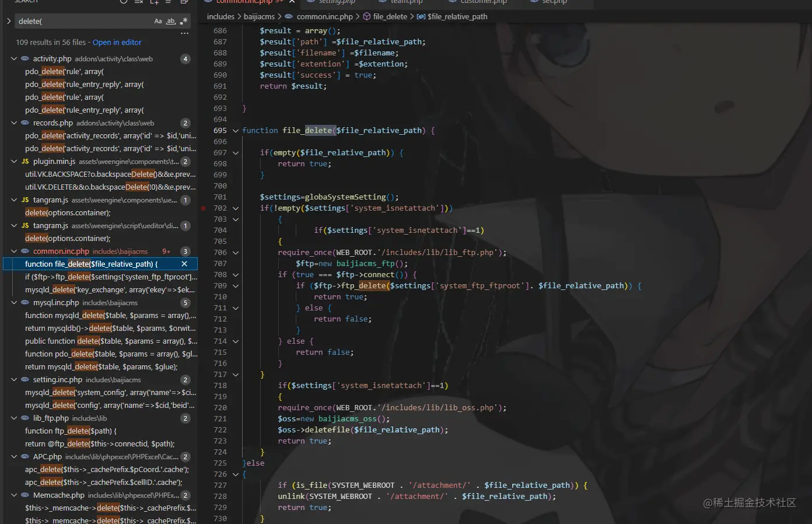This screenshot has height=524, width=812.
Task: Click line number 695 in the gutter
Action: coord(220,131)
